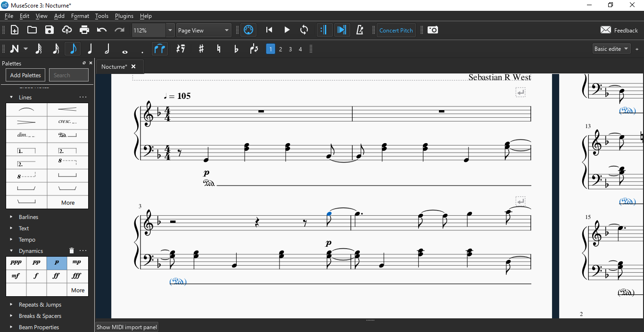The width and height of the screenshot is (644, 332).
Task: Switch to voice 4
Action: pyautogui.click(x=300, y=49)
